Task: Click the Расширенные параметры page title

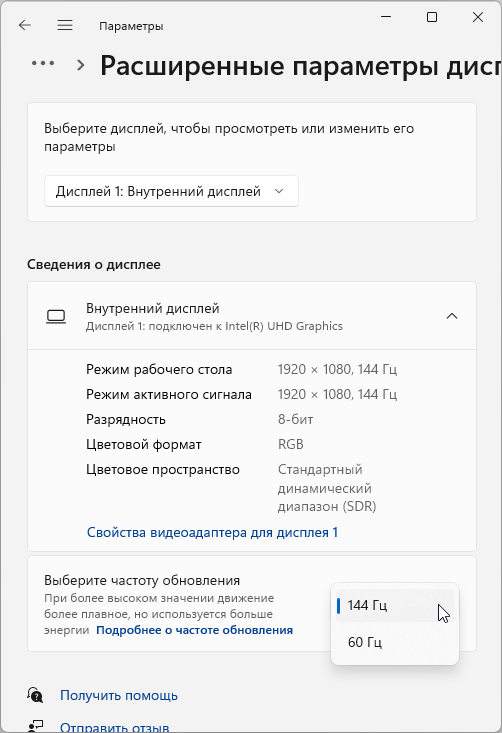Action: pos(301,65)
